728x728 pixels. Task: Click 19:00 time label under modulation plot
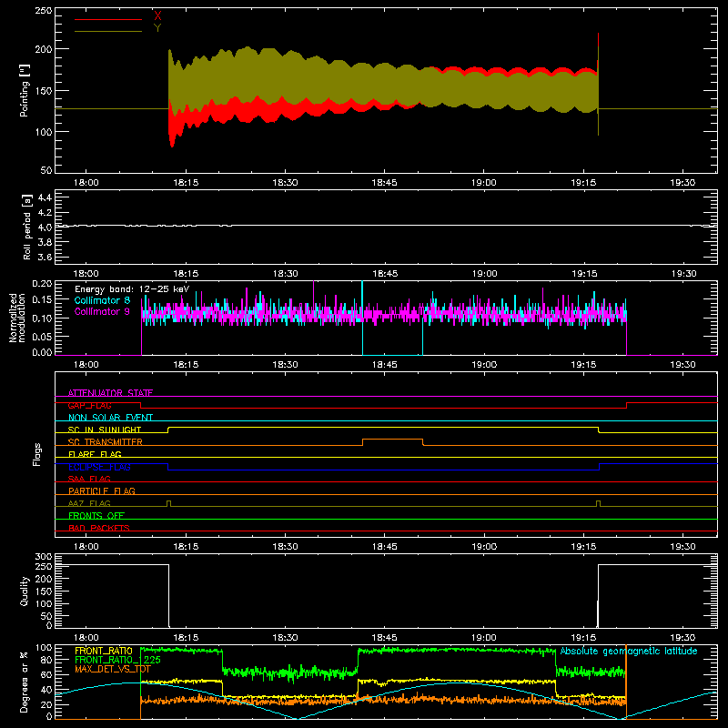click(484, 365)
